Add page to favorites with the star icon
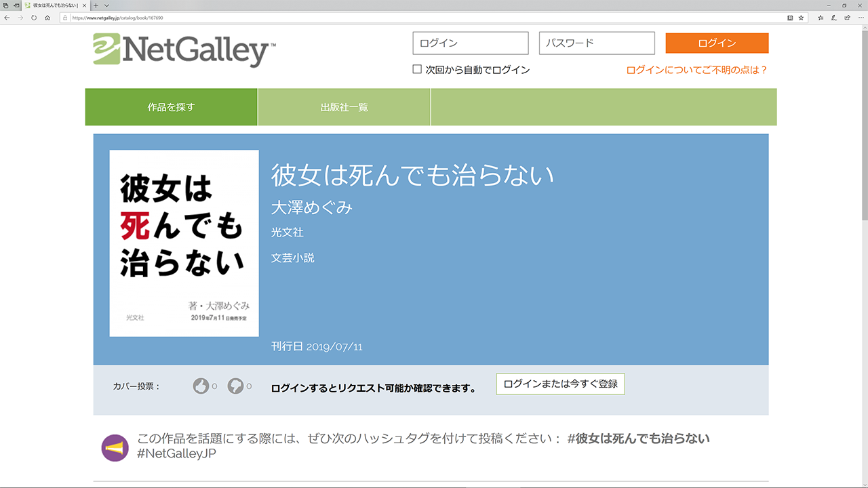 [801, 18]
